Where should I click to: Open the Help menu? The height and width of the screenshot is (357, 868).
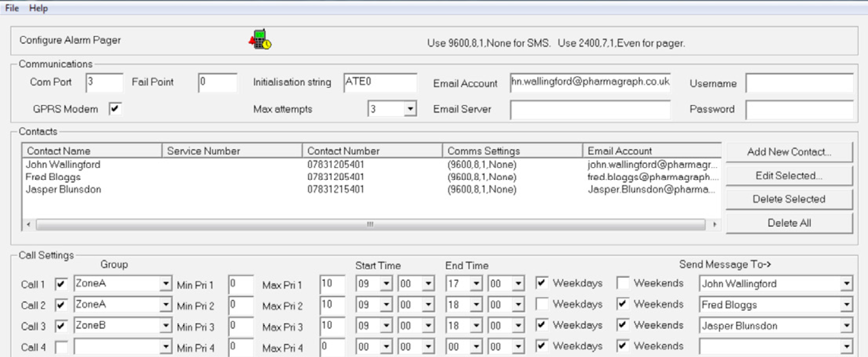click(x=38, y=8)
